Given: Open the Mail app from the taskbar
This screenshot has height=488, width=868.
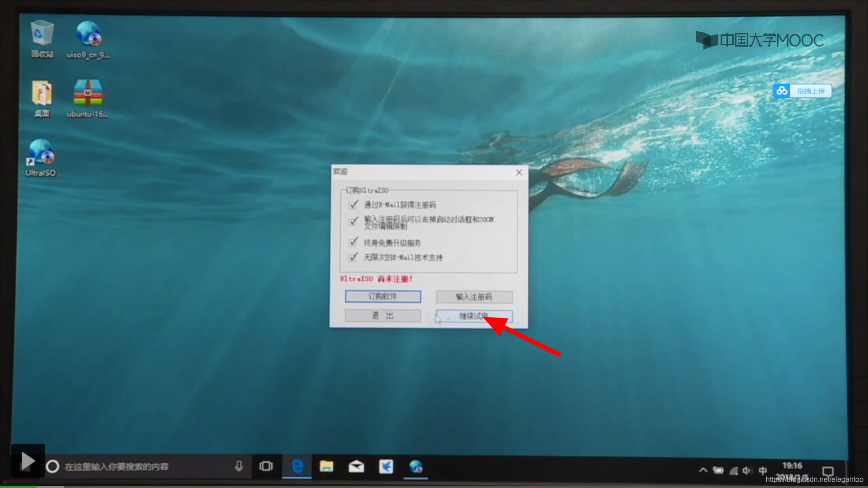Looking at the screenshot, I should coord(356,466).
